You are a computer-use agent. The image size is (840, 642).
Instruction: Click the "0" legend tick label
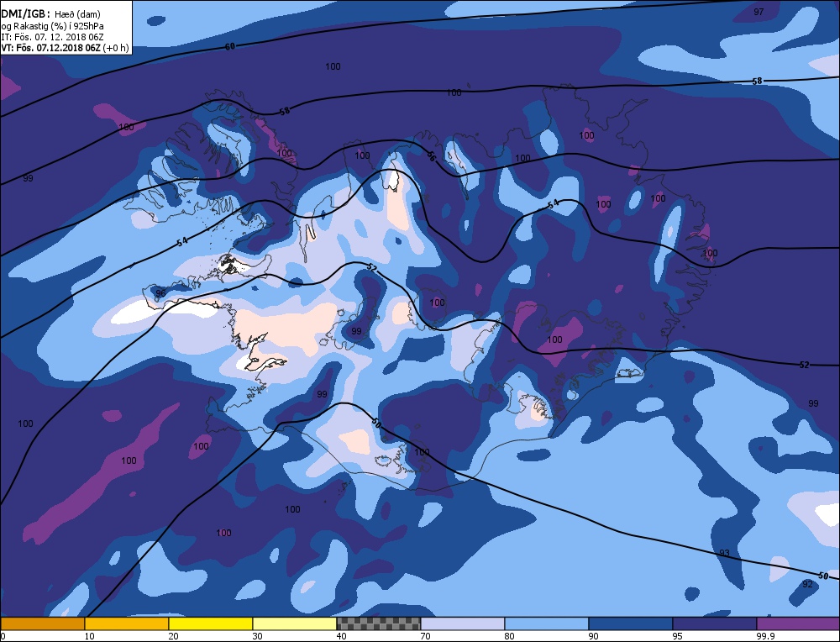pyautogui.click(x=3, y=636)
